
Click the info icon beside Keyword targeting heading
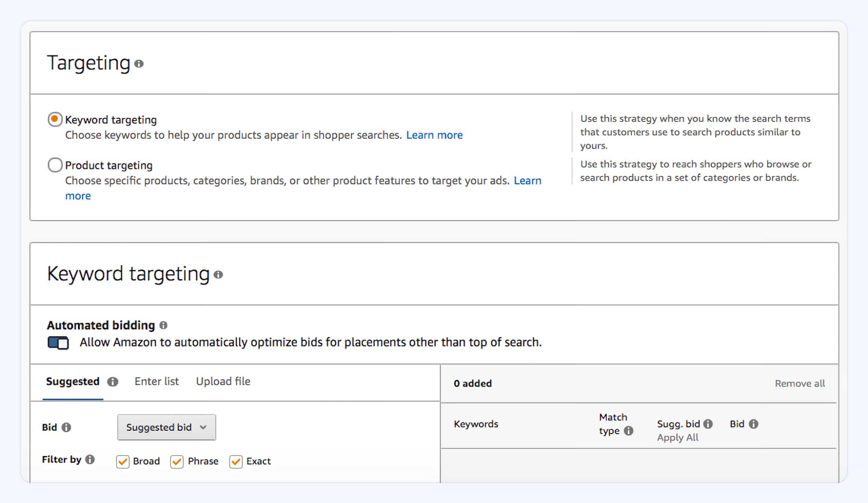tap(218, 275)
